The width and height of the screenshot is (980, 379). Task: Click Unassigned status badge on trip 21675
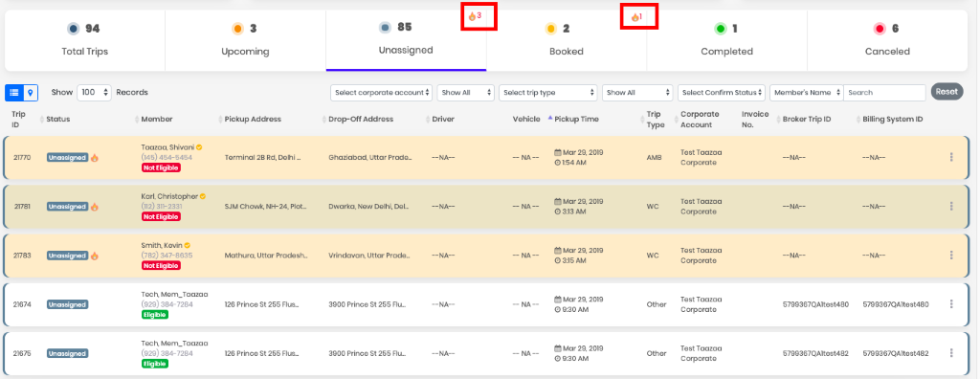point(68,353)
